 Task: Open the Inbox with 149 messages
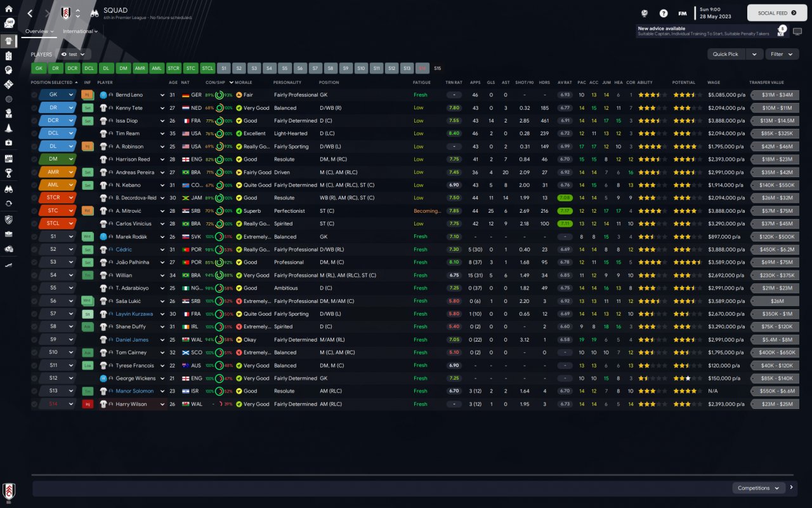click(10, 23)
